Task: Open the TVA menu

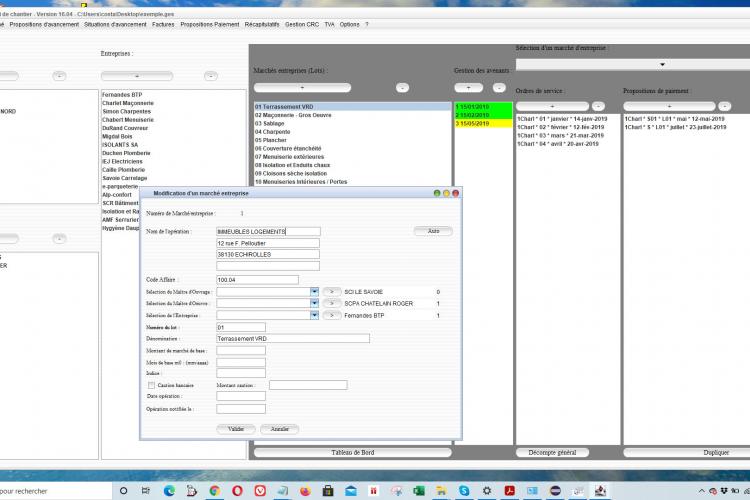Action: (x=329, y=24)
